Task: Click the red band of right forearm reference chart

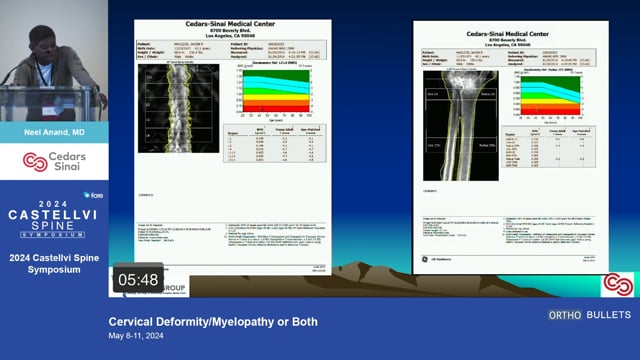Action: click(550, 111)
